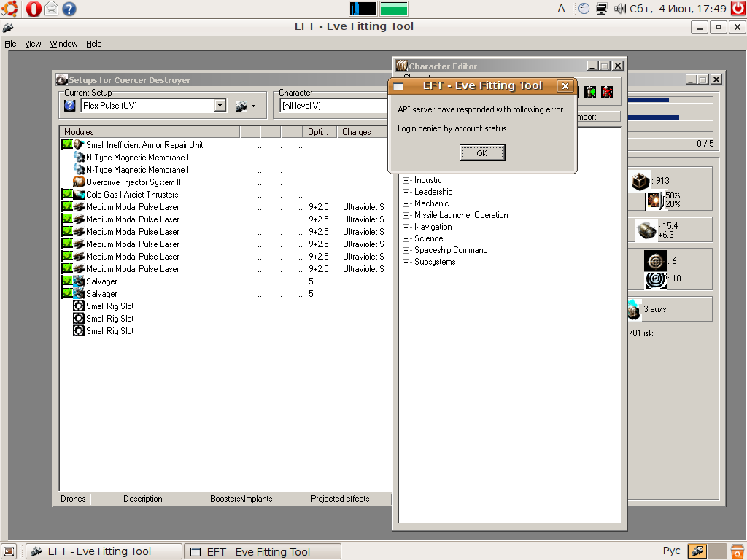Select the Navigation label in skill tree
The height and width of the screenshot is (560, 747).
tap(433, 227)
